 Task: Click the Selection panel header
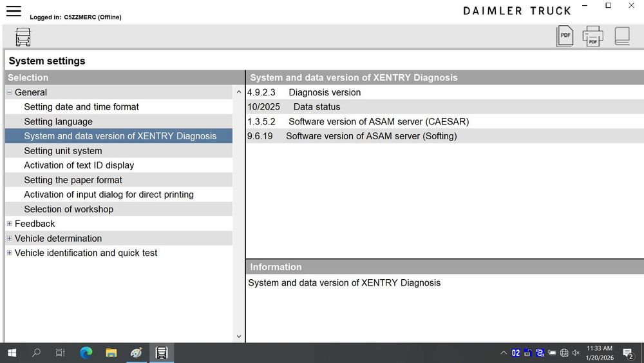[x=125, y=77]
